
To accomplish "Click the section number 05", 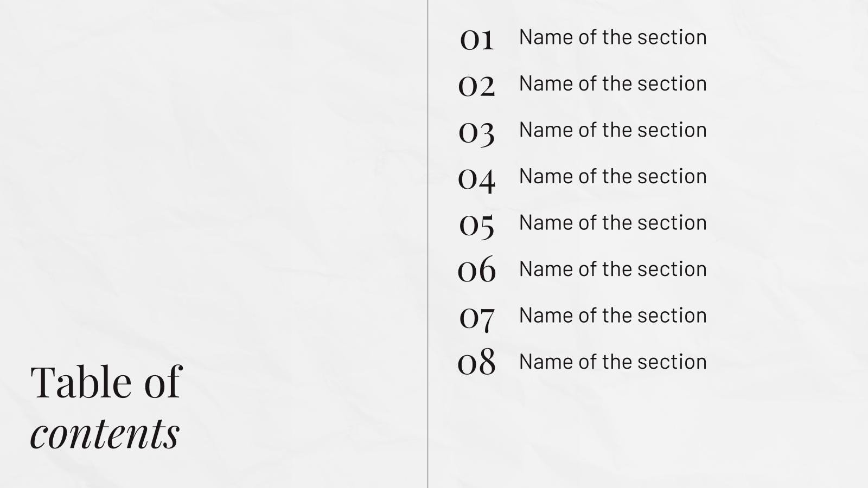I will 476,225.
